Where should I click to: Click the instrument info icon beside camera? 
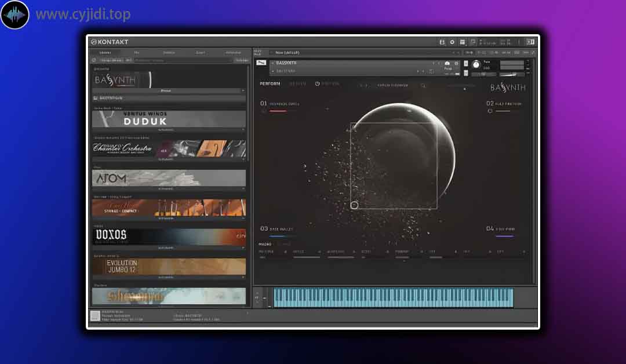coord(456,63)
